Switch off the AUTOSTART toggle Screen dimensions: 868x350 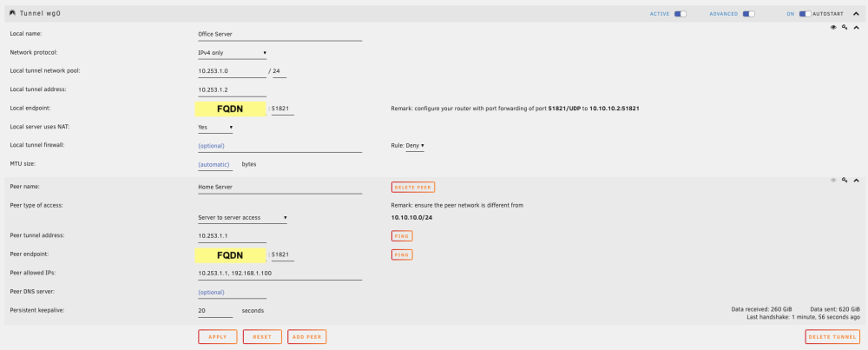(805, 14)
